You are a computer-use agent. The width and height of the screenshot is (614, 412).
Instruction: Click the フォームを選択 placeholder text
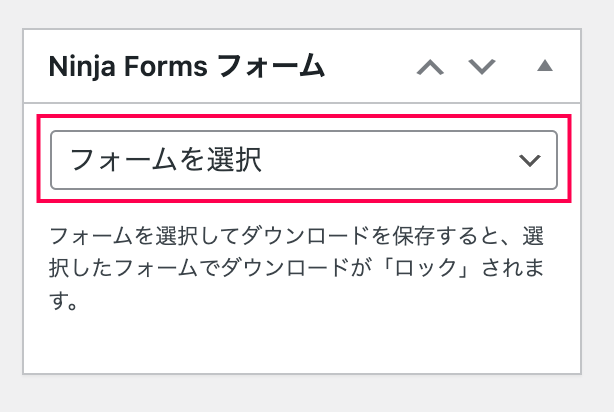click(166, 160)
